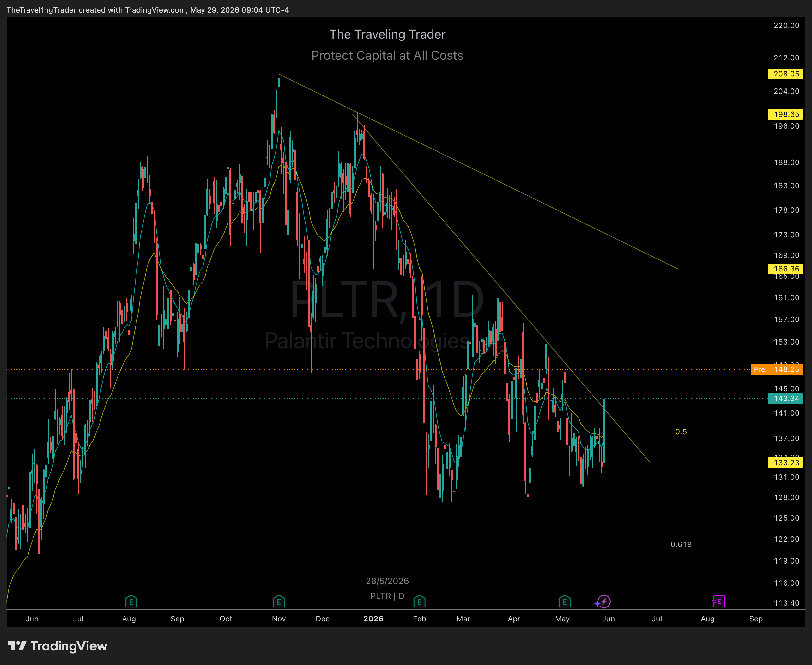Click the green earnings marker above Aug
The width and height of the screenshot is (812, 665).
(131, 602)
